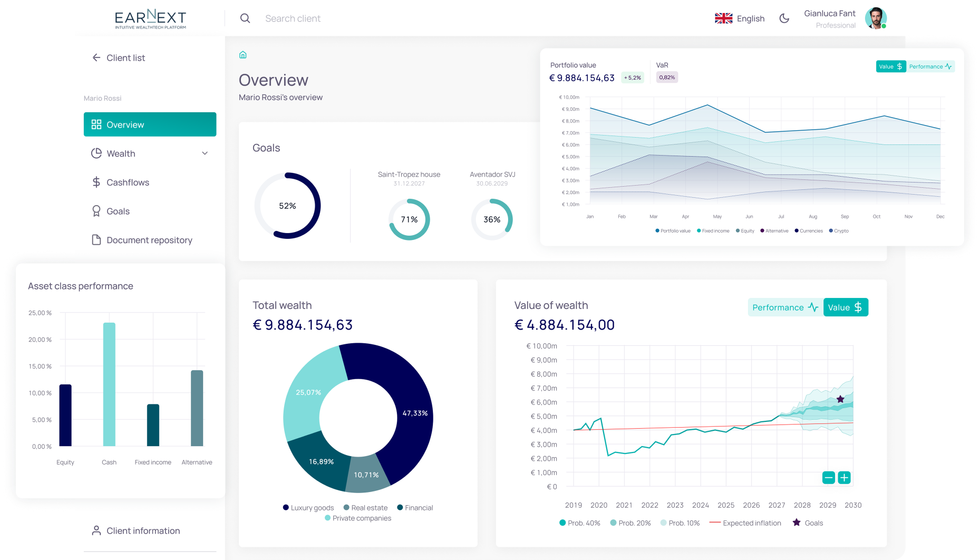Open the Cashflows menu item
Viewport: 980px width, 560px height.
coord(128,182)
